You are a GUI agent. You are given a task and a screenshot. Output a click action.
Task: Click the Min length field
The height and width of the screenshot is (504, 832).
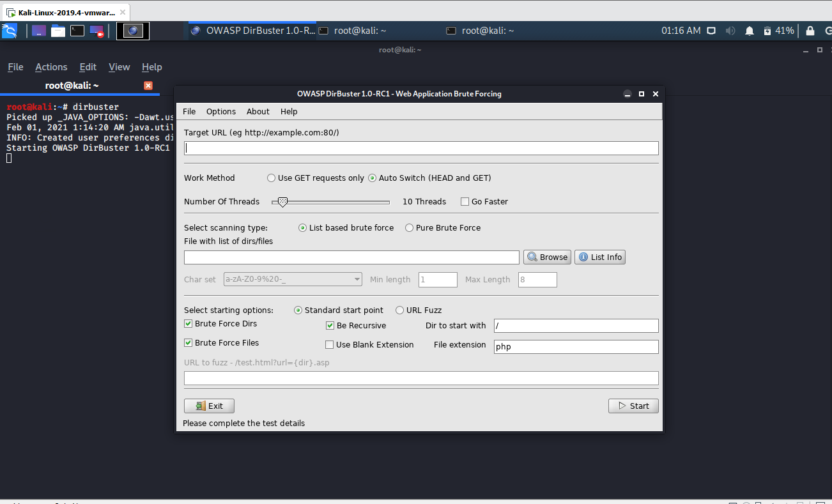(x=438, y=280)
